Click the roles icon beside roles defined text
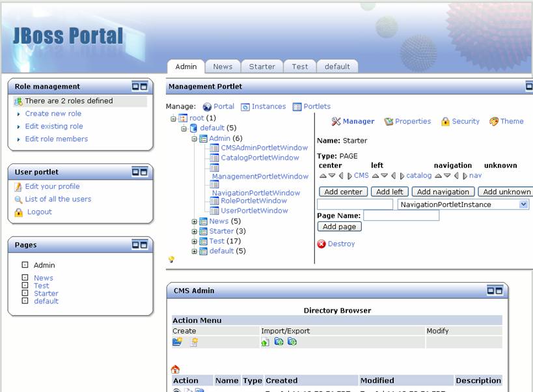 point(18,102)
